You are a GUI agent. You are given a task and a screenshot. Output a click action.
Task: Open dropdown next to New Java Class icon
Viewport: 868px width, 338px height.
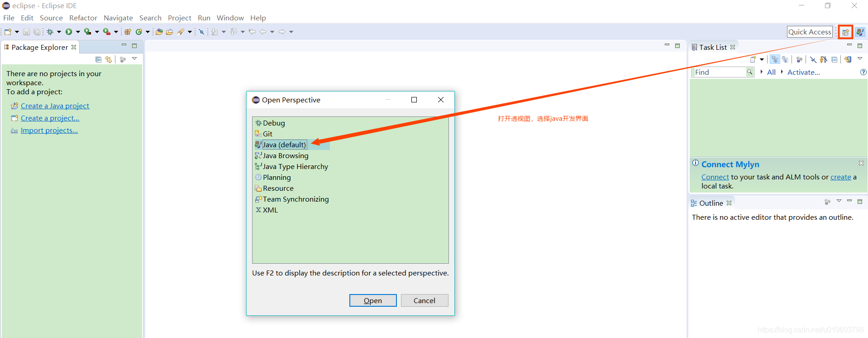point(148,32)
